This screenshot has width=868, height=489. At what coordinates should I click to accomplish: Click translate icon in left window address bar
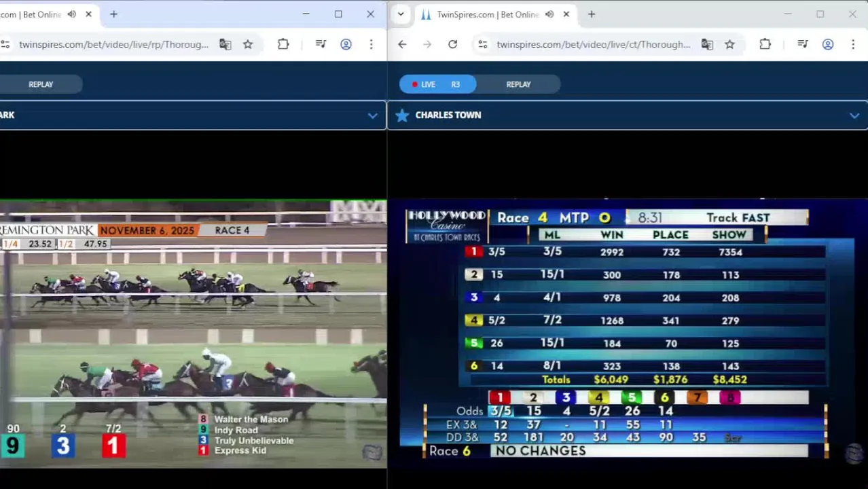225,44
